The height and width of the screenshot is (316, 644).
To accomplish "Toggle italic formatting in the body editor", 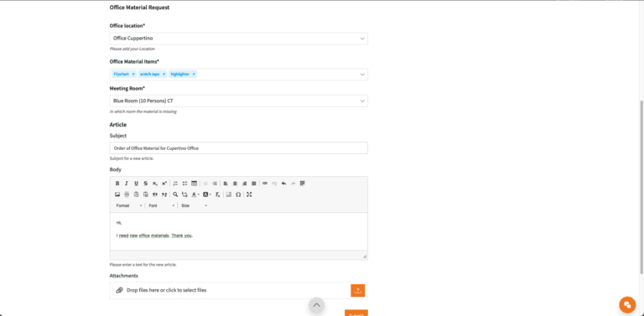I will coord(127,184).
